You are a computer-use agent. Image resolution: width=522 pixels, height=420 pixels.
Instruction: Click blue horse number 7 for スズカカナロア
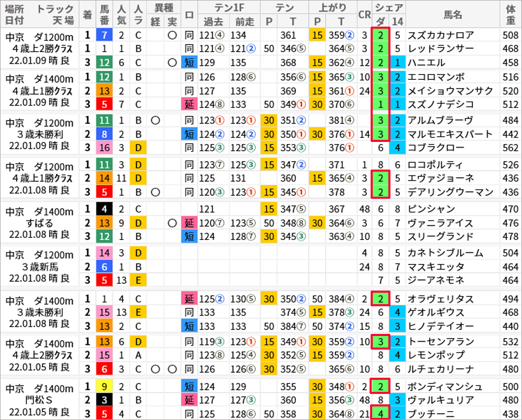[x=104, y=35]
